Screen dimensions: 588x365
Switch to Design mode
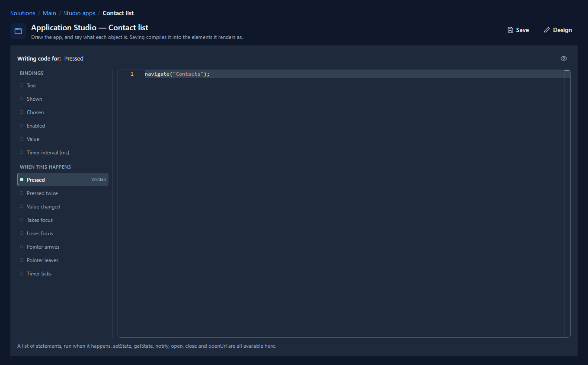click(x=558, y=30)
